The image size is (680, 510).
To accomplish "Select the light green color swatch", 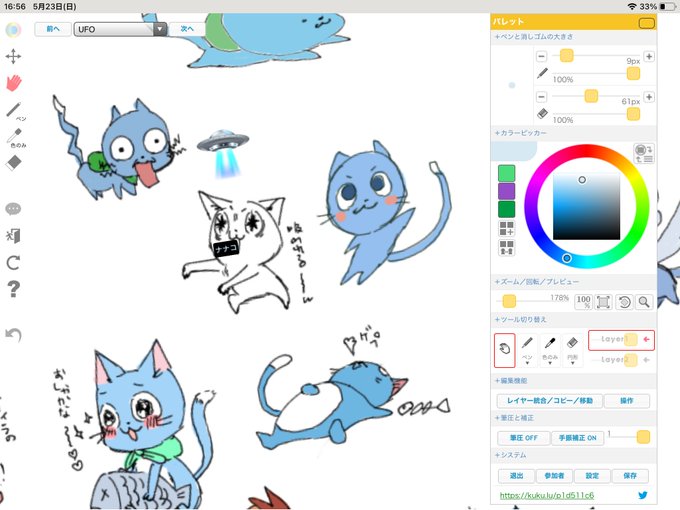I will (506, 173).
